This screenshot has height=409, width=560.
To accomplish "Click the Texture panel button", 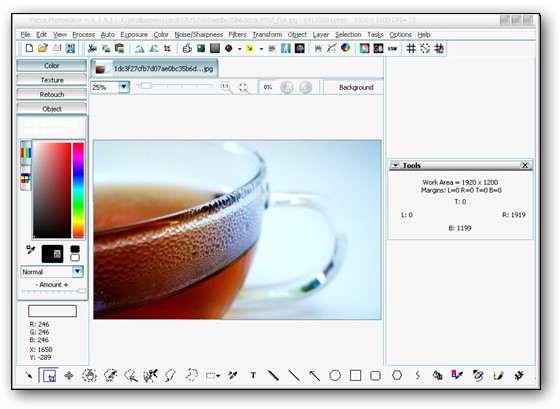I will click(52, 80).
